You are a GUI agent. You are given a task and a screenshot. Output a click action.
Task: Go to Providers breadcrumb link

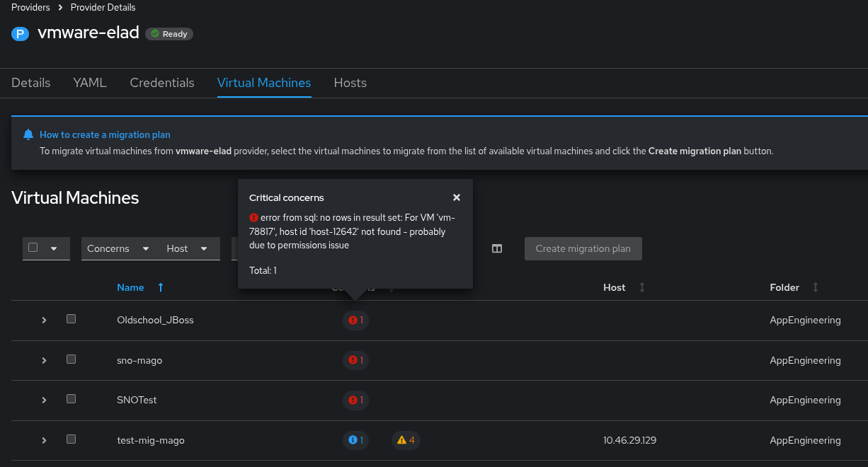click(x=30, y=7)
